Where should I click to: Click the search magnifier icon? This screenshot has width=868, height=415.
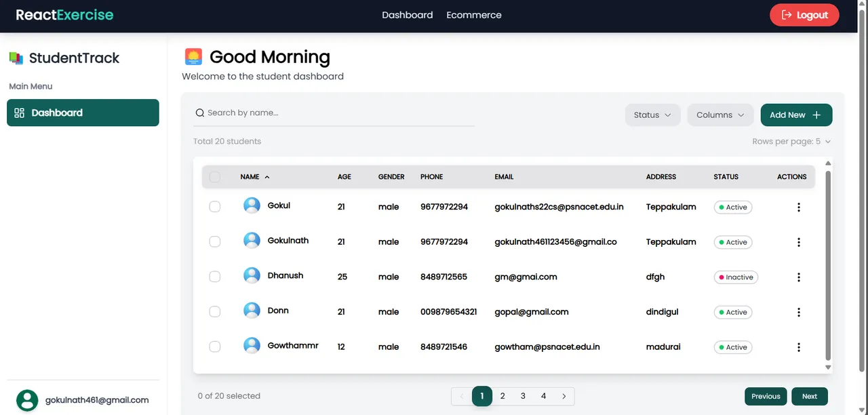tap(200, 113)
